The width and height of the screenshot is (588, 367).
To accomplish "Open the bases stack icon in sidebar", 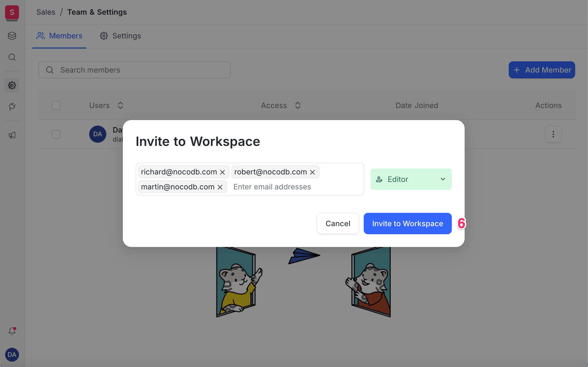I will point(12,36).
